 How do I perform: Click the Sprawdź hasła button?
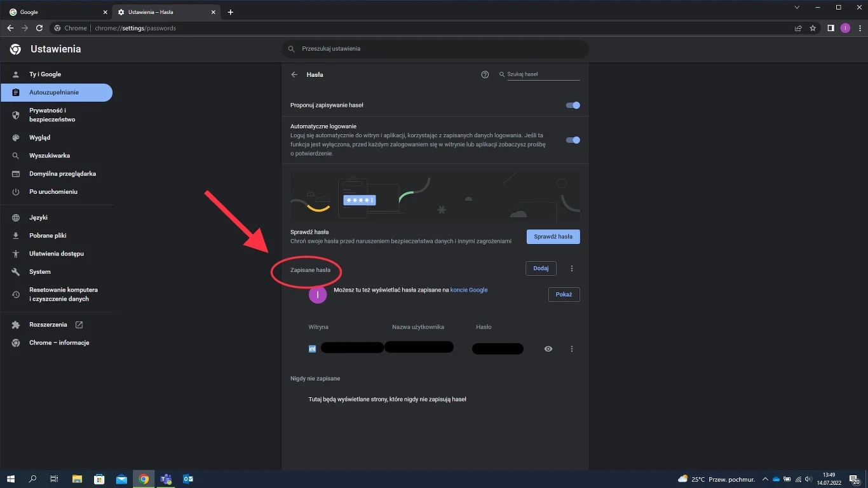tap(553, 236)
